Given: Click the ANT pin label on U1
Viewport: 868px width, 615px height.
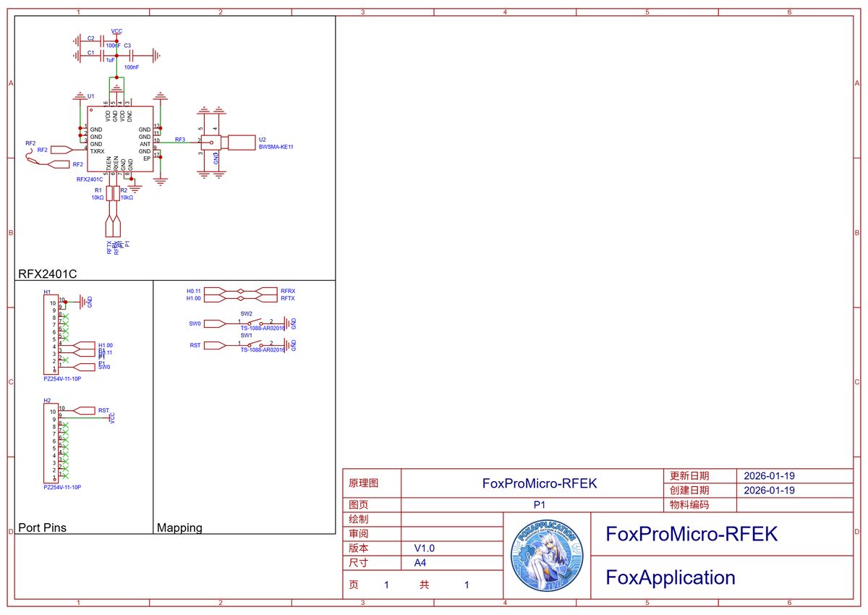Looking at the screenshot, I should point(145,144).
